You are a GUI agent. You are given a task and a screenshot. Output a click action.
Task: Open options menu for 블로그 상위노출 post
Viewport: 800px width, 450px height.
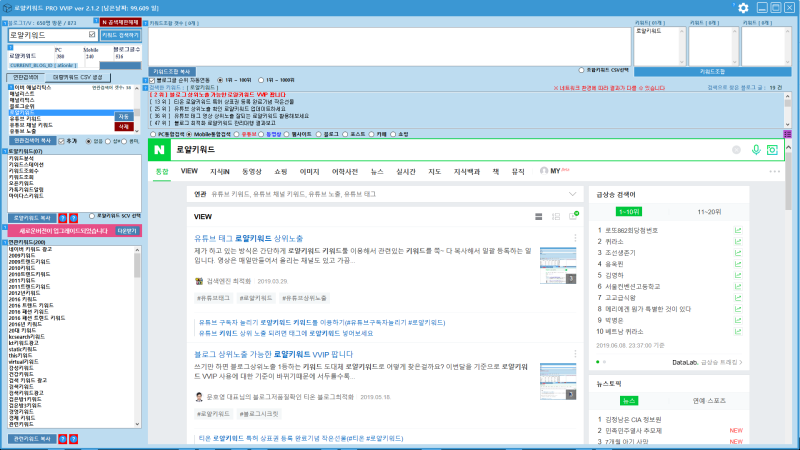tap(575, 354)
